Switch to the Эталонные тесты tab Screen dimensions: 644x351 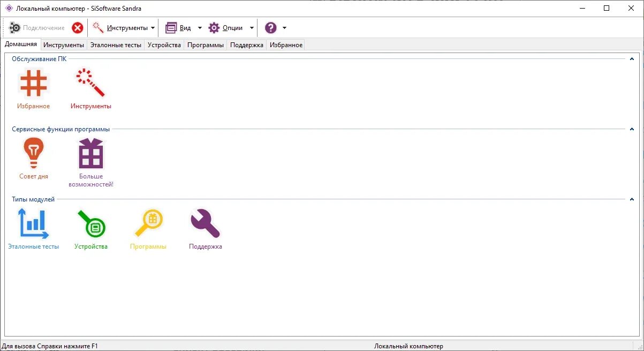click(116, 45)
